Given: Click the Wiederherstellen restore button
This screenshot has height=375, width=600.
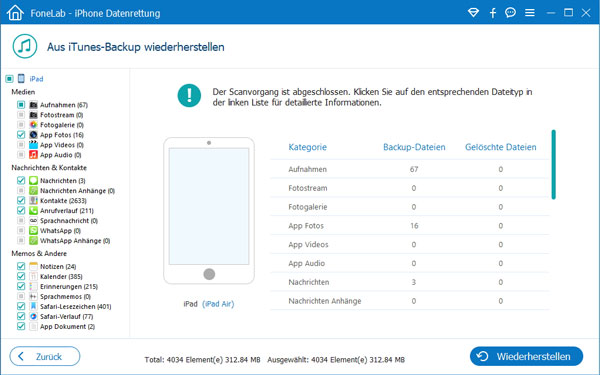Looking at the screenshot, I should click(527, 356).
